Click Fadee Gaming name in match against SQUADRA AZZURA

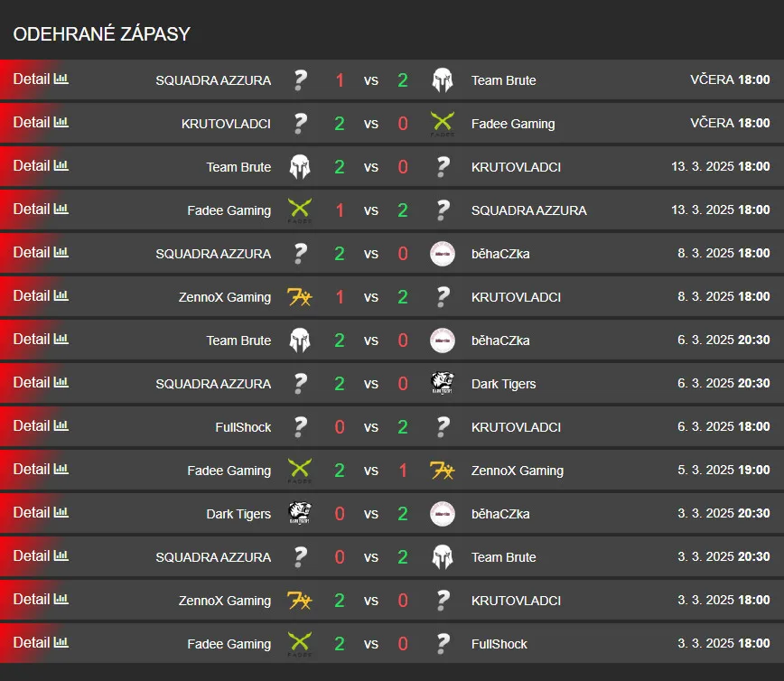[x=229, y=210]
